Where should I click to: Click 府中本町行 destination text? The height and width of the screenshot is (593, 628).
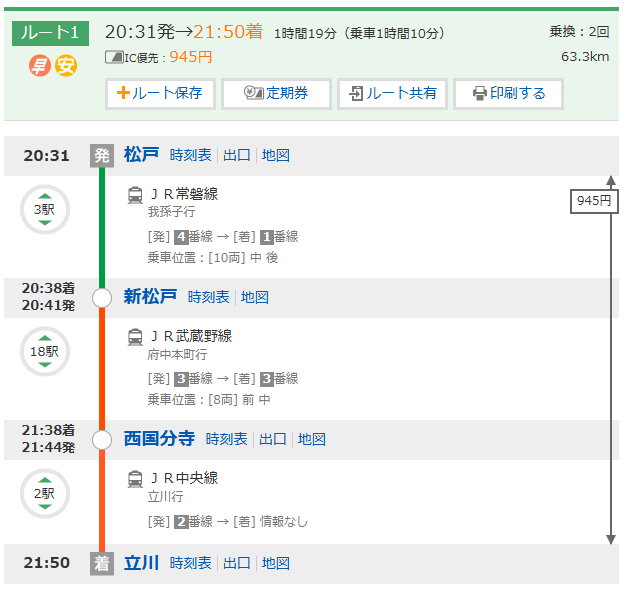[177, 354]
